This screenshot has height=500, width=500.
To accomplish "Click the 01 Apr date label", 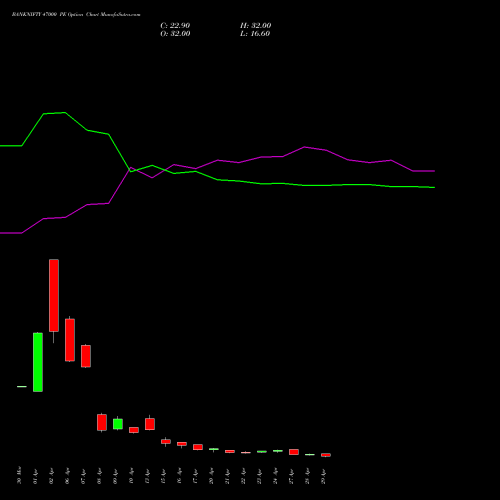I will (x=35, y=476).
